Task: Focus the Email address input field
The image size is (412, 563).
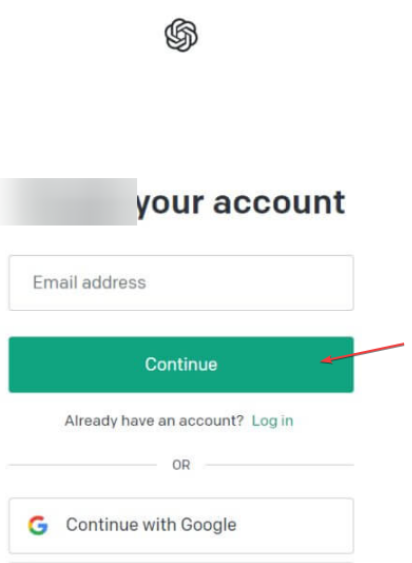Action: pos(181,283)
